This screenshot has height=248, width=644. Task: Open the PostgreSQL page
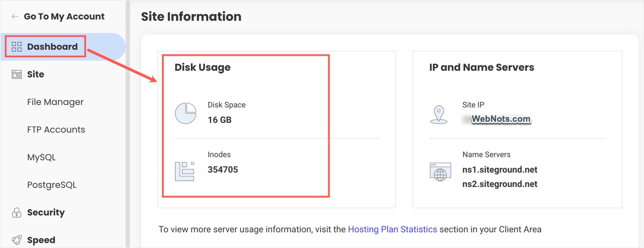52,185
